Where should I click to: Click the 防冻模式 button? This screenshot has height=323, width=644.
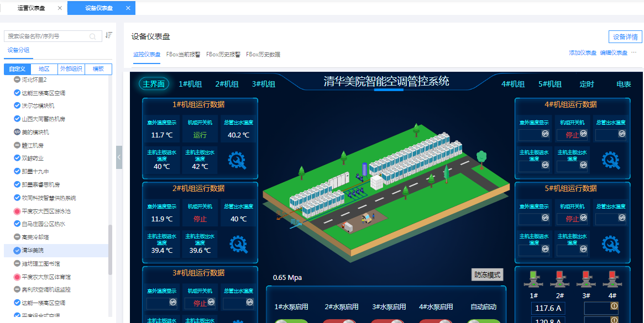click(x=487, y=274)
